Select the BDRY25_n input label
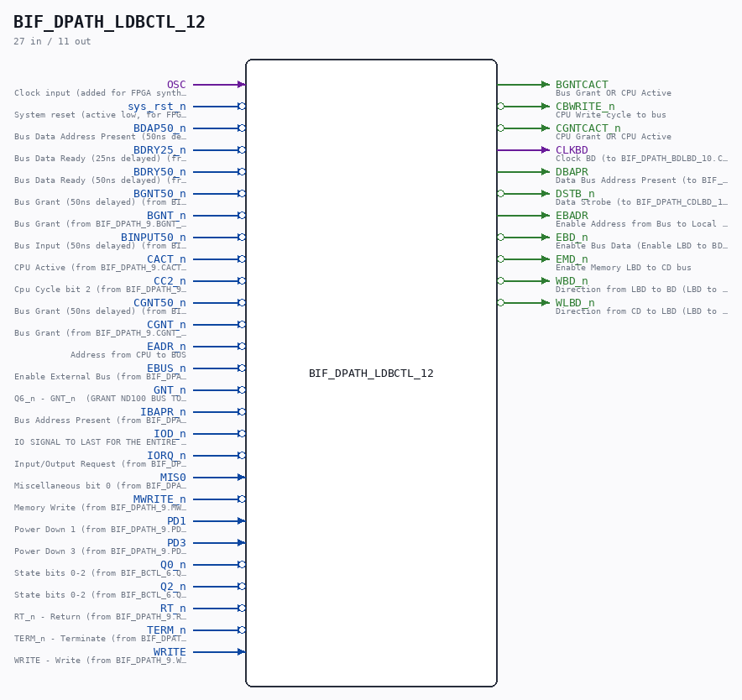Viewport: 742px width, 700px height. tap(160, 150)
